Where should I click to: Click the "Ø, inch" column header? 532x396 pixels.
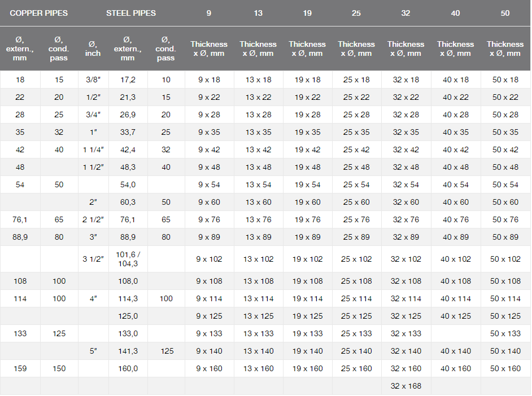[93, 49]
